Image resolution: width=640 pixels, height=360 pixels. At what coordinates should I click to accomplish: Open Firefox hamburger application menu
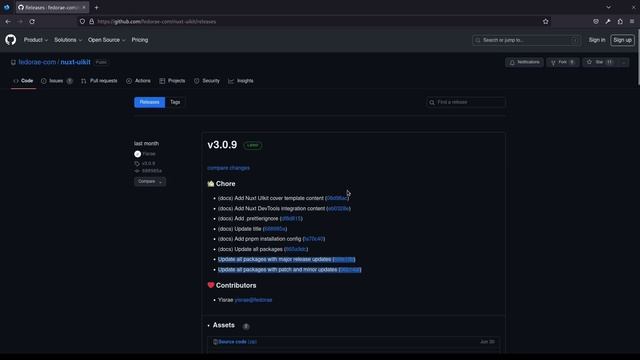pyautogui.click(x=632, y=22)
